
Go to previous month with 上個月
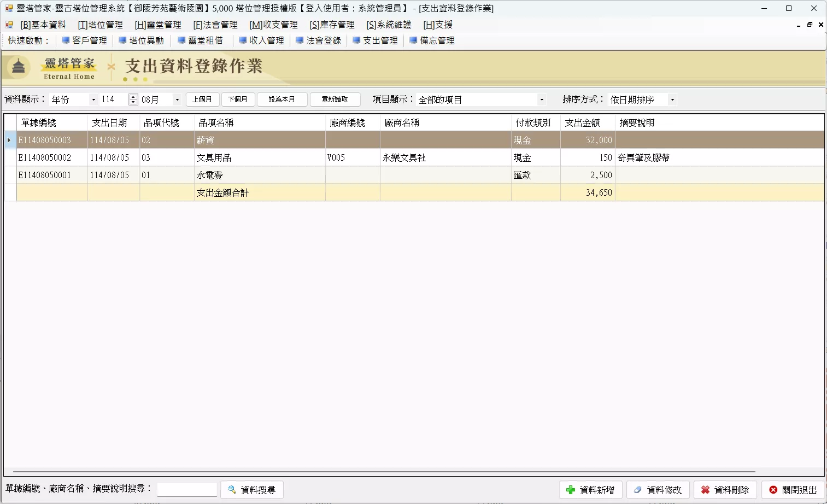[202, 99]
